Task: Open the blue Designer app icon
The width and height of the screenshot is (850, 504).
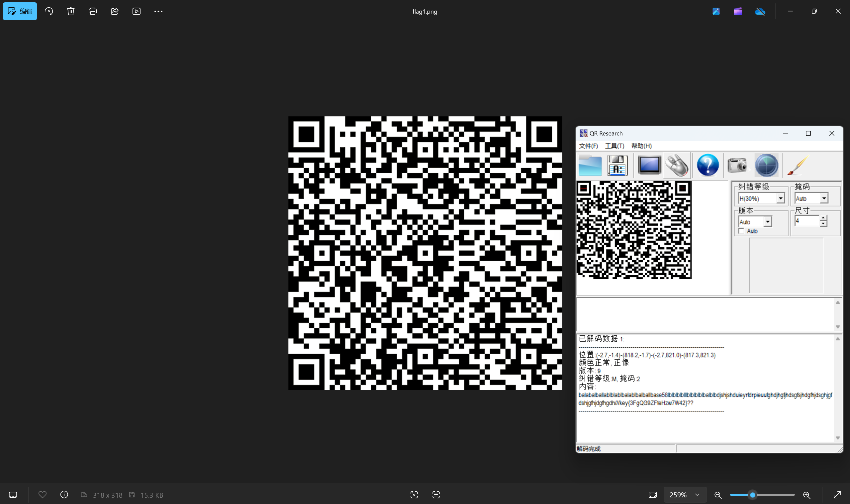Action: point(716,12)
